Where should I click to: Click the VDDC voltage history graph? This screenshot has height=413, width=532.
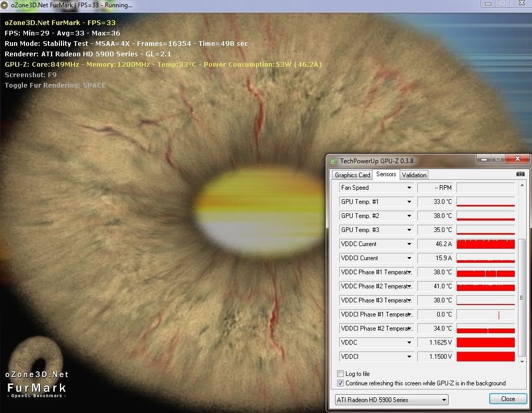click(486, 343)
